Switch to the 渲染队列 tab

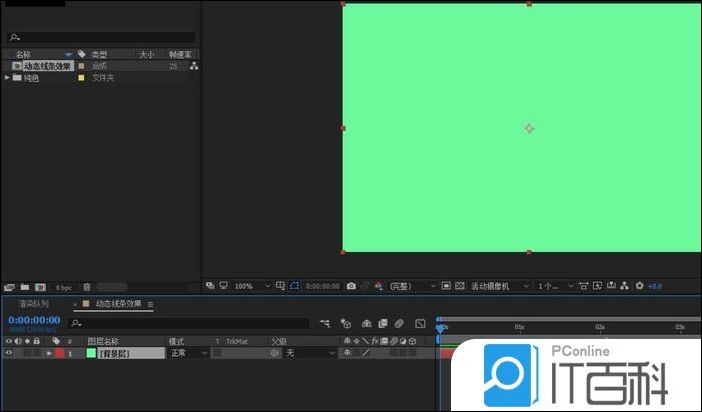click(x=35, y=304)
